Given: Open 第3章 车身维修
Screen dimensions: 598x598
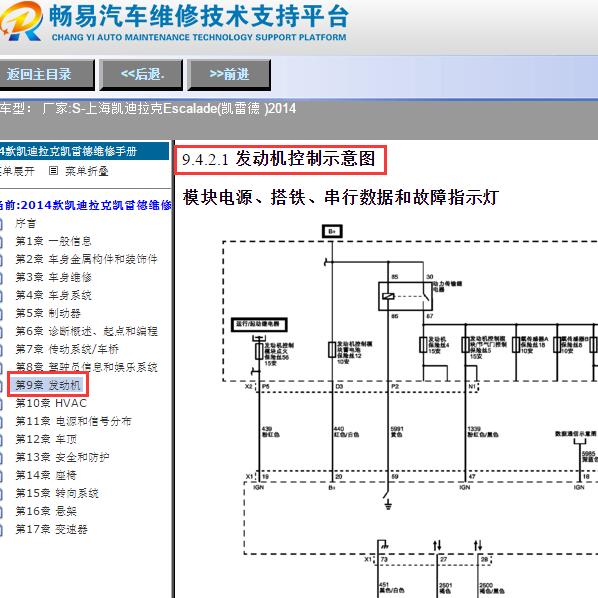Looking at the screenshot, I should [x=53, y=277].
